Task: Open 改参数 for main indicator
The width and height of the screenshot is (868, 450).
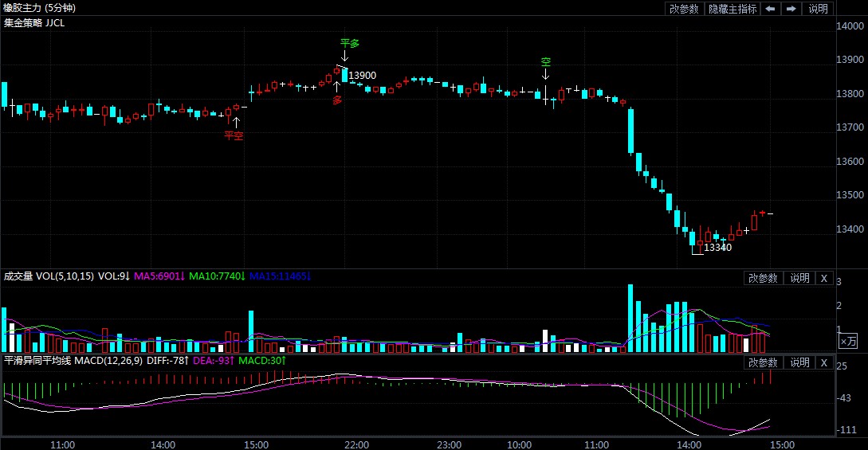Action: 684,9
